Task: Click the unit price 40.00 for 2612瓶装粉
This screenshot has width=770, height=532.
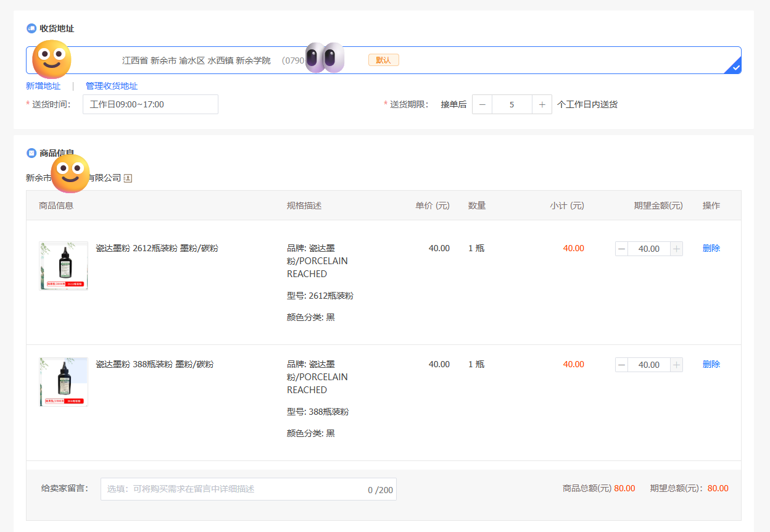Action: (439, 248)
